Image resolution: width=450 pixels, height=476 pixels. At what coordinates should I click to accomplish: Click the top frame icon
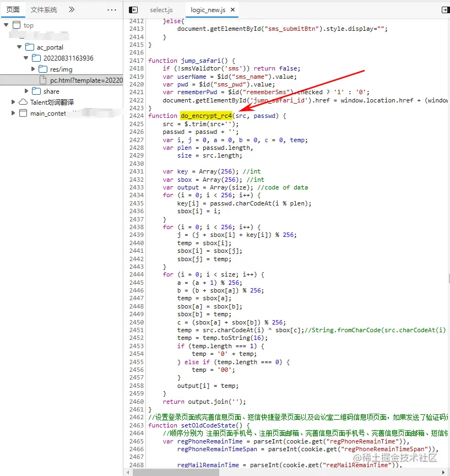[17, 25]
